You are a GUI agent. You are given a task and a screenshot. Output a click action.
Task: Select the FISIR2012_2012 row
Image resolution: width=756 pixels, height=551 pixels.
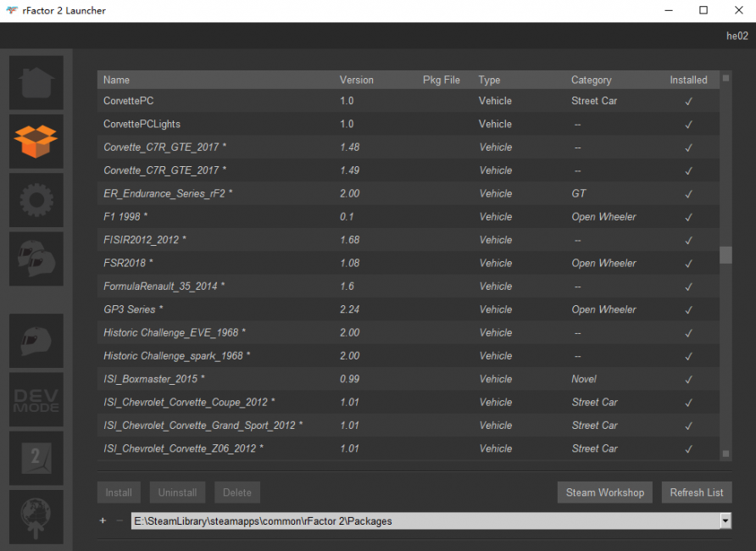[x=409, y=240]
